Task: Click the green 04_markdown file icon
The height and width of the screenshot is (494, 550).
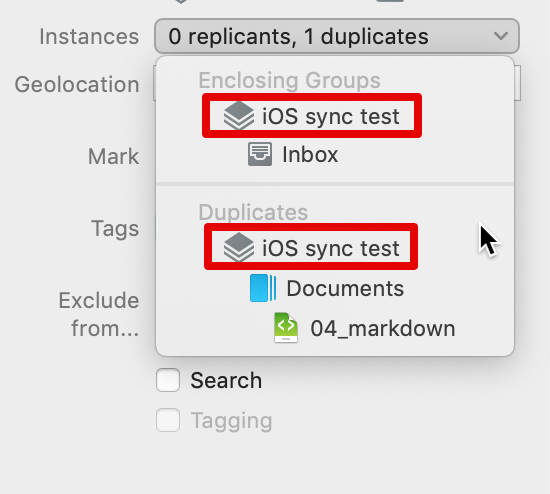Action: [x=286, y=328]
